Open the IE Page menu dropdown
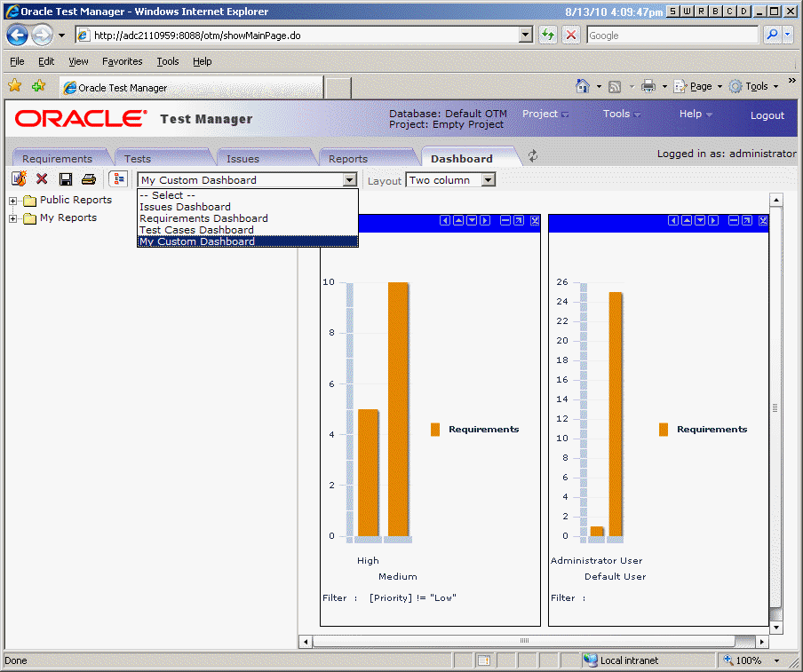 click(x=697, y=86)
